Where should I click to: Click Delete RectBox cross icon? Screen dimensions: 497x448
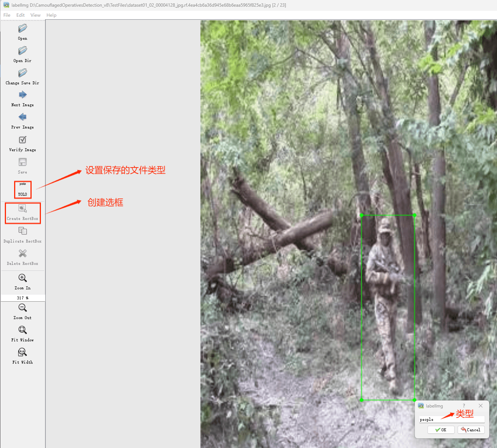23,253
